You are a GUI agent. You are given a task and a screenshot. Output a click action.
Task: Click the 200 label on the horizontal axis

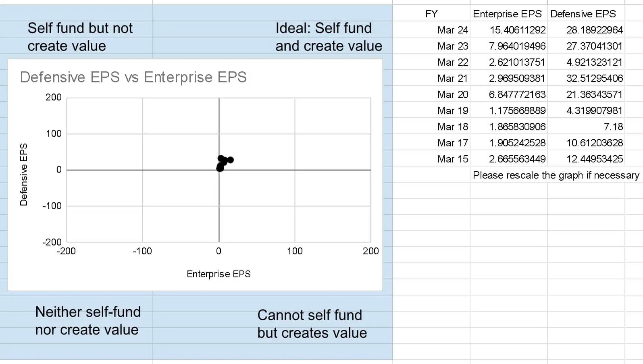pyautogui.click(x=370, y=251)
